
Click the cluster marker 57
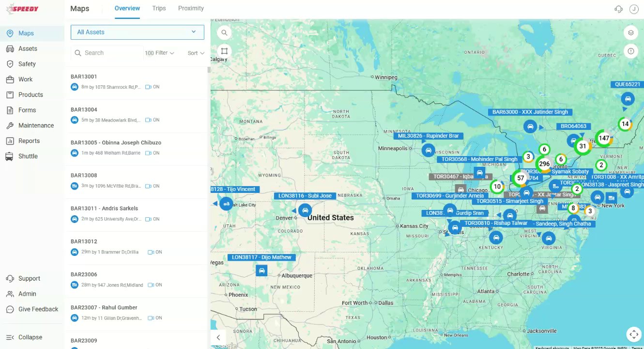click(x=521, y=178)
